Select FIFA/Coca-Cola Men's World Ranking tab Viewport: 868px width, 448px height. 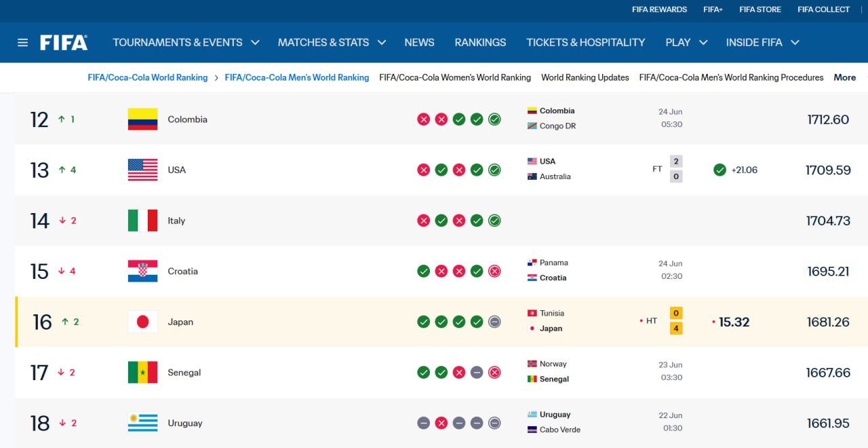click(297, 77)
